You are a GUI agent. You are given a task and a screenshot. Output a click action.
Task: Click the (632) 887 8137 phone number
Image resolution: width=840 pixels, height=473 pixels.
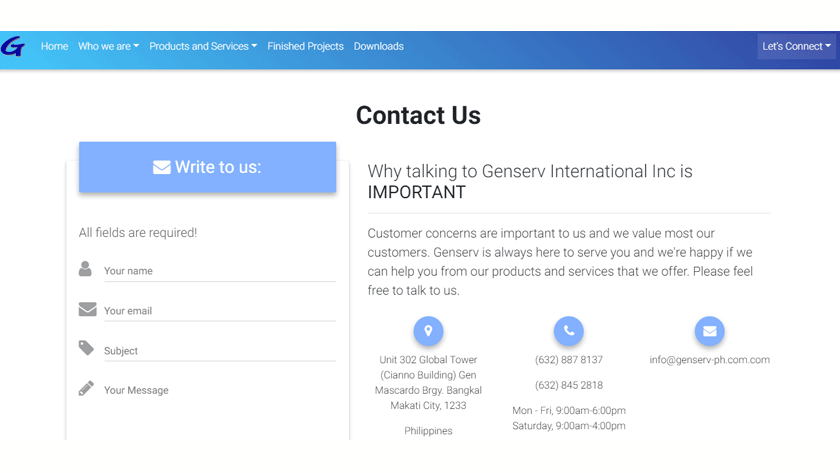click(569, 360)
